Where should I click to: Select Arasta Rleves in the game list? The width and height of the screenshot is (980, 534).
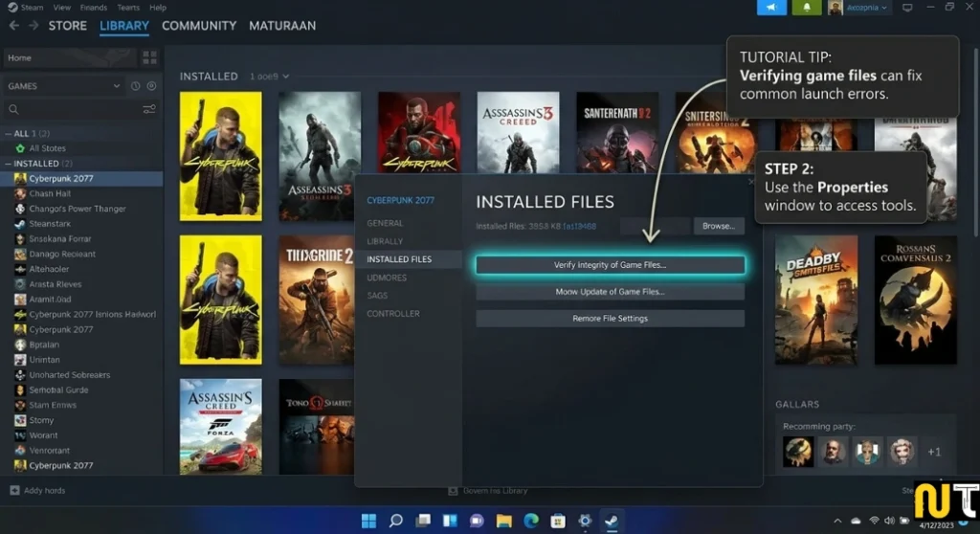[x=55, y=284]
